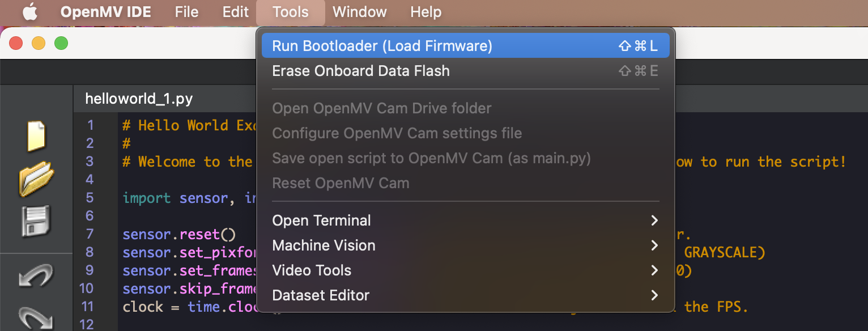Click the green zoom window button
This screenshot has height=331, width=868.
point(61,43)
